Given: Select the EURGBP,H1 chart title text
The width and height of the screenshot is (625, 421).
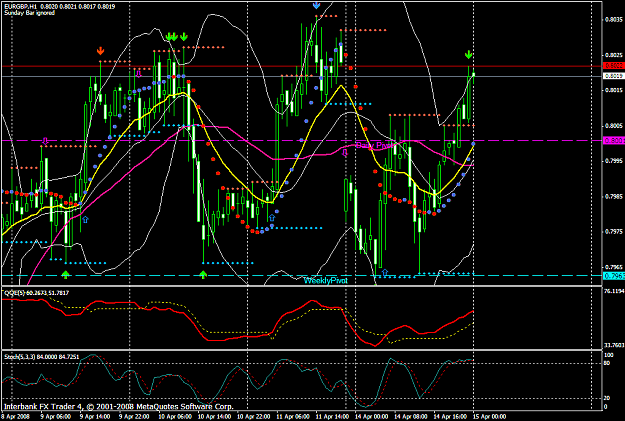Looking at the screenshot, I should pyautogui.click(x=59, y=6).
